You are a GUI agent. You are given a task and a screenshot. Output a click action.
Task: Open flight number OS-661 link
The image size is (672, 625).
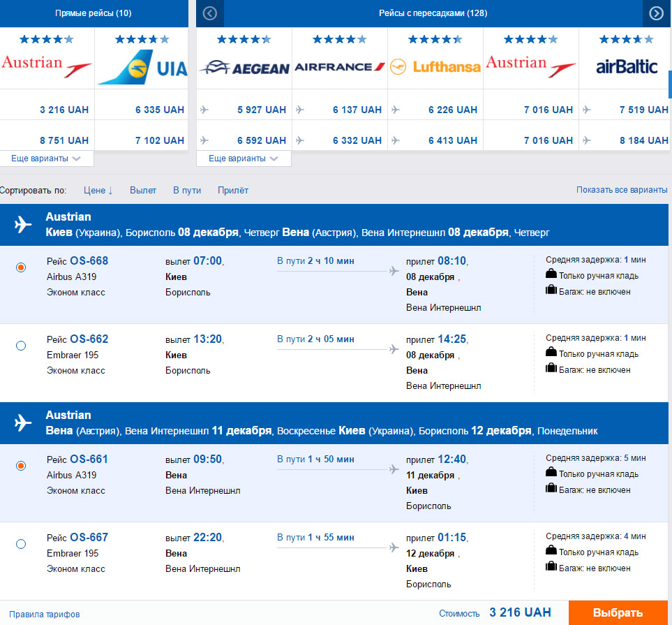click(89, 459)
